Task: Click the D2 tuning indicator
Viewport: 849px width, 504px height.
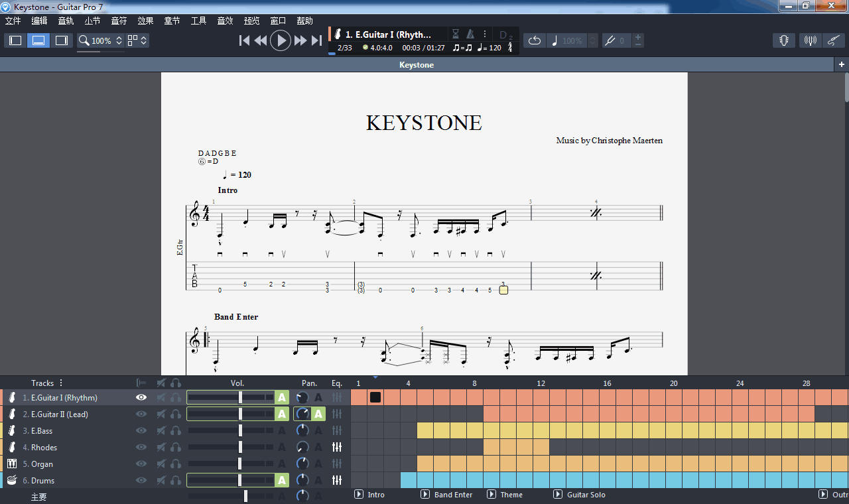Action: [x=506, y=34]
